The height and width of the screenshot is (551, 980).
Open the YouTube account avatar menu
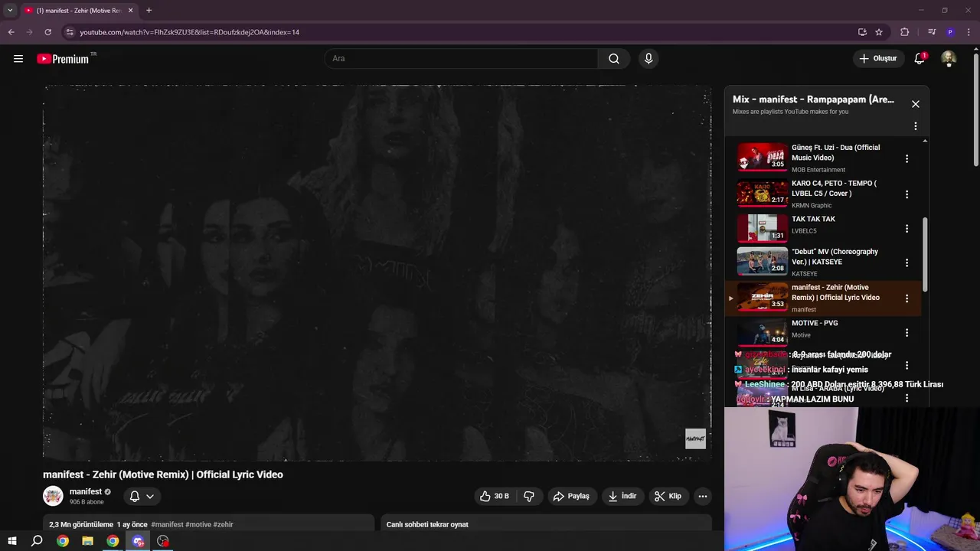(949, 59)
